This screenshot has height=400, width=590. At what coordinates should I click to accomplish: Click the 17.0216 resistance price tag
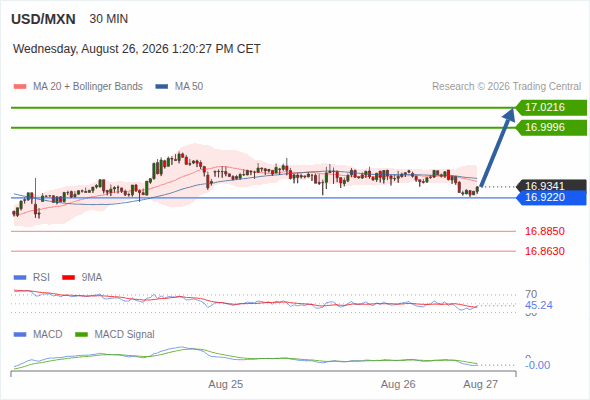[x=551, y=108]
